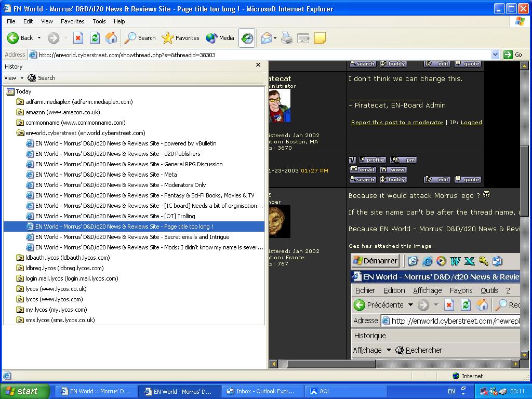
Task: Click the www button under Piratecat's post
Action: 393,170
